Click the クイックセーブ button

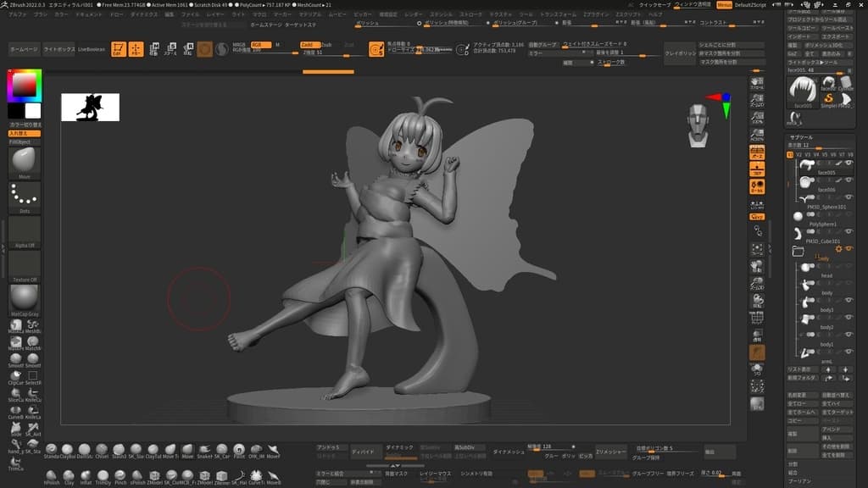(655, 5)
